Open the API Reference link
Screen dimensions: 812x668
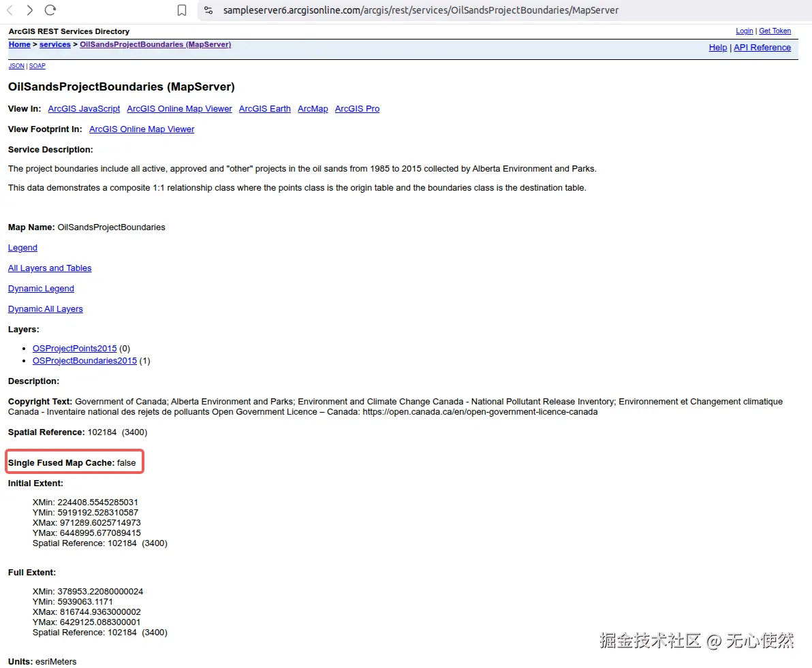(762, 47)
